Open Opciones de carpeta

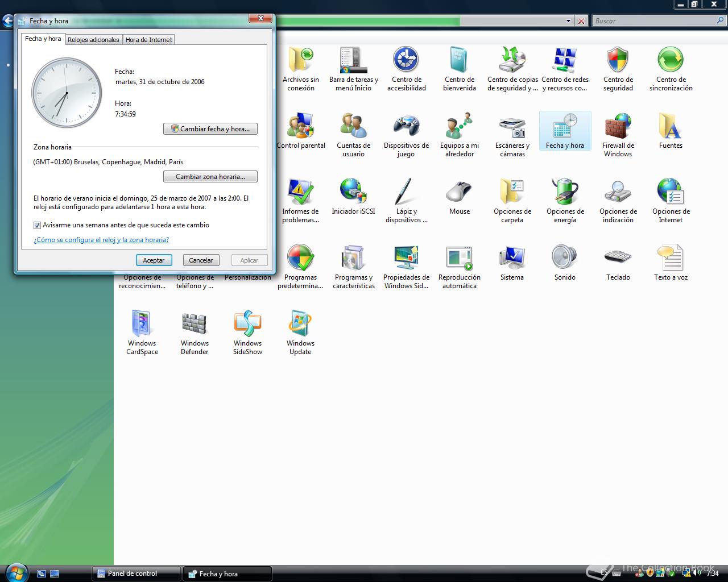coord(512,201)
